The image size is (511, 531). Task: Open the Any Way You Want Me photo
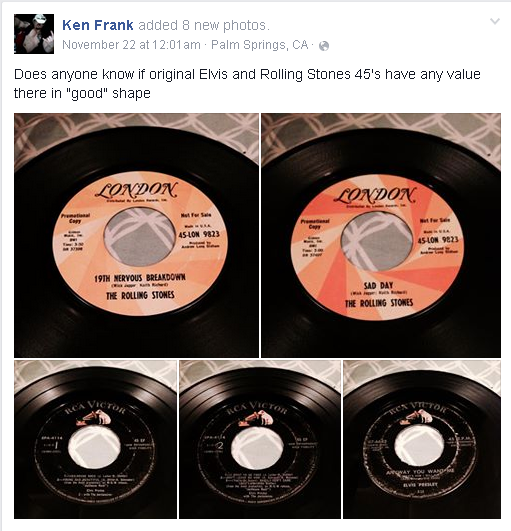coord(422,439)
